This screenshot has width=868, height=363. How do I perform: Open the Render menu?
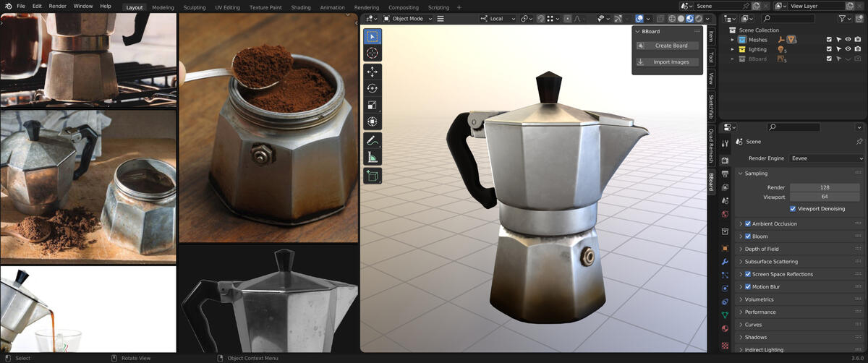[x=57, y=6]
